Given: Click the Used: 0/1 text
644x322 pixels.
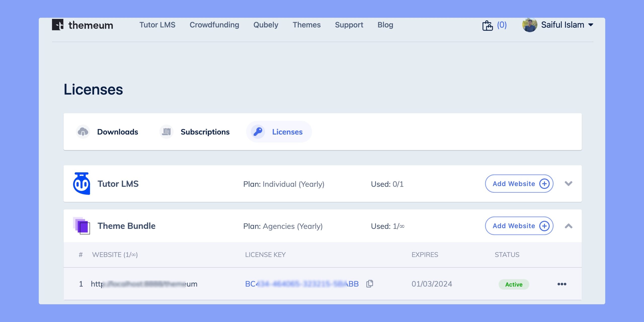Looking at the screenshot, I should point(387,184).
